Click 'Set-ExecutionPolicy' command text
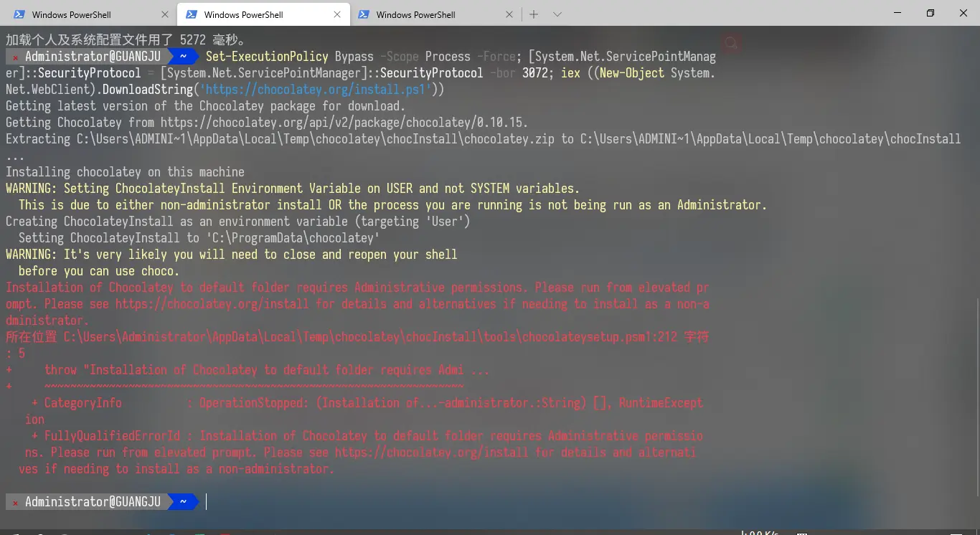Image resolution: width=980 pixels, height=535 pixels. pos(267,57)
